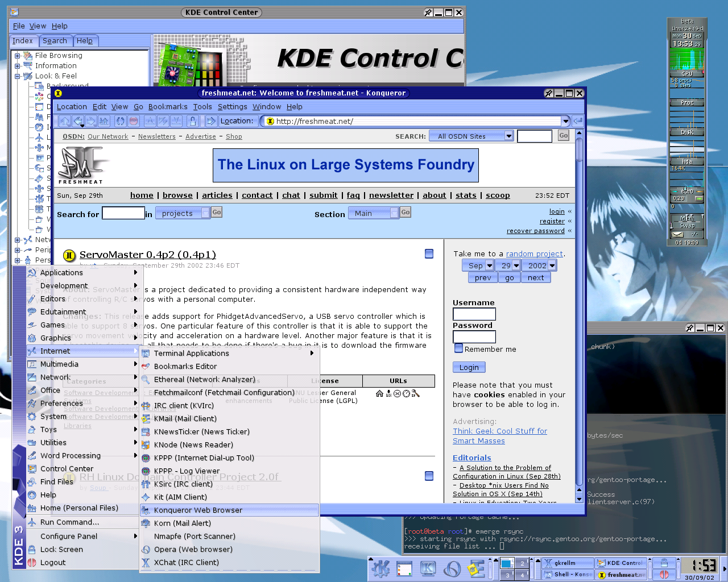Open Bookmarks menu in Konqueror
728x582 pixels.
[168, 106]
